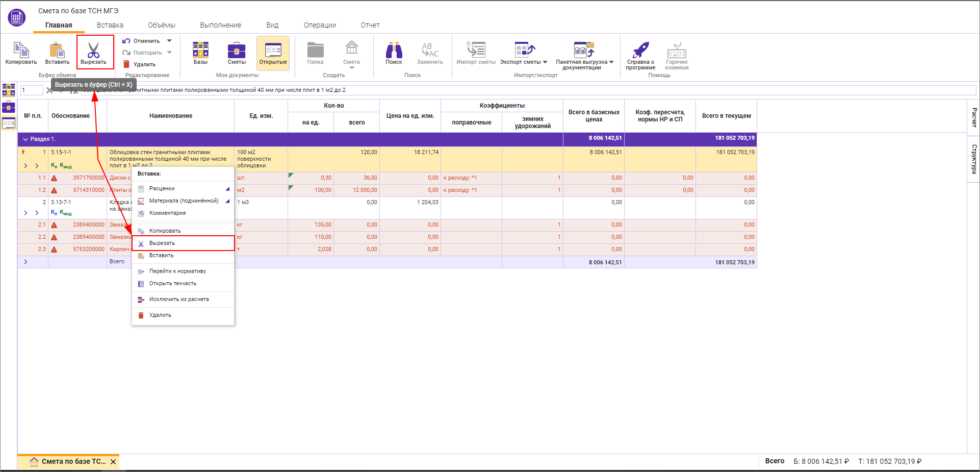This screenshot has width=980, height=472.
Task: Close the Смета по базе ТС... document tab
Action: click(x=113, y=462)
